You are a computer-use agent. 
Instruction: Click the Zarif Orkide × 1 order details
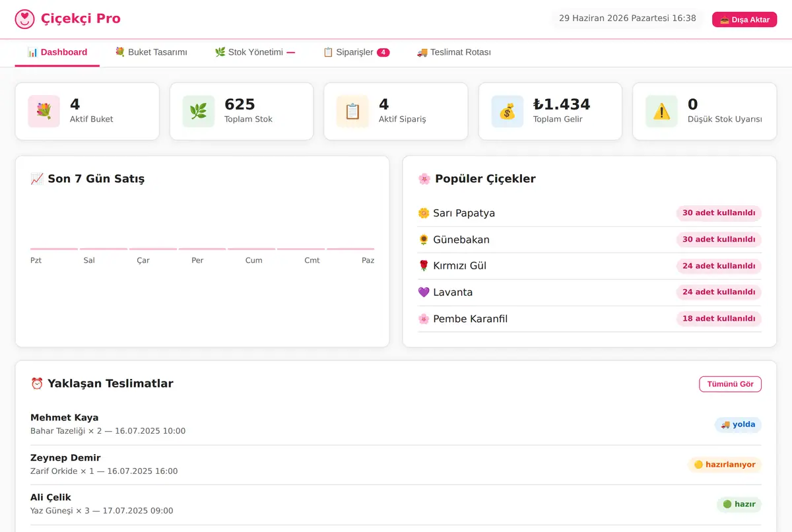[104, 471]
